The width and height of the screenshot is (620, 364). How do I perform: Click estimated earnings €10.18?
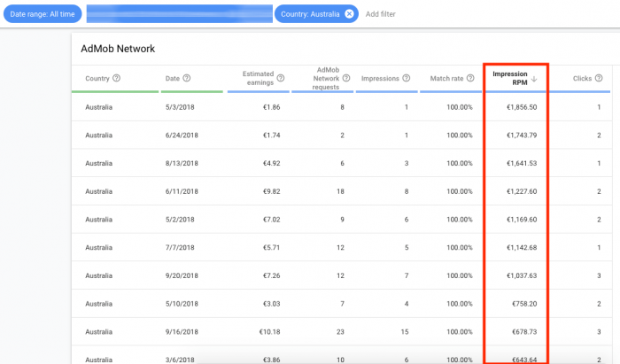click(x=269, y=331)
